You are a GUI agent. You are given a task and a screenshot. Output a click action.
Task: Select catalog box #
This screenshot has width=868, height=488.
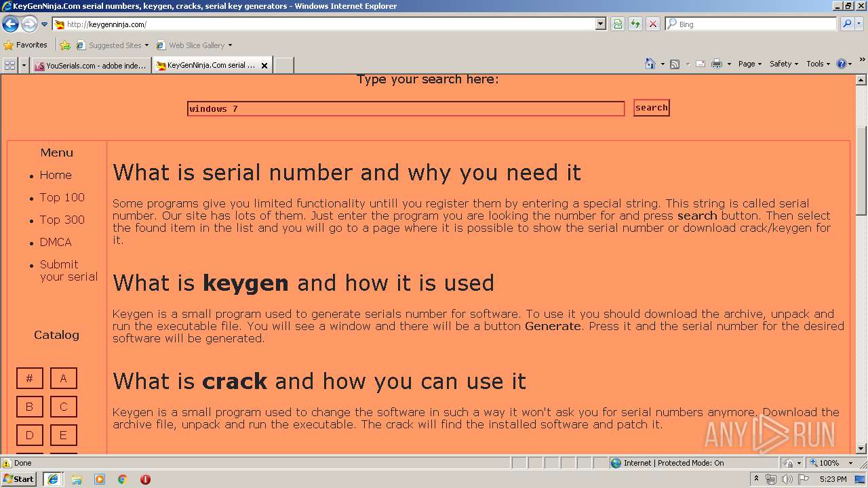coord(29,378)
